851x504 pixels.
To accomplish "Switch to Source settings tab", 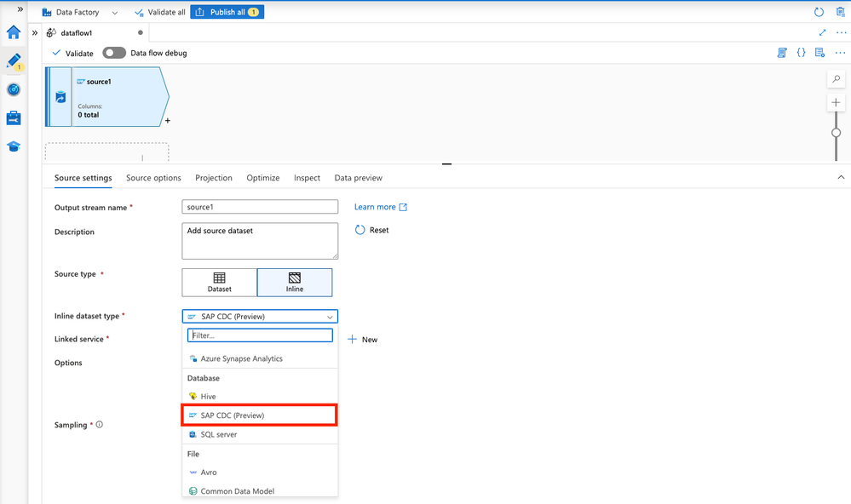I will pyautogui.click(x=83, y=178).
